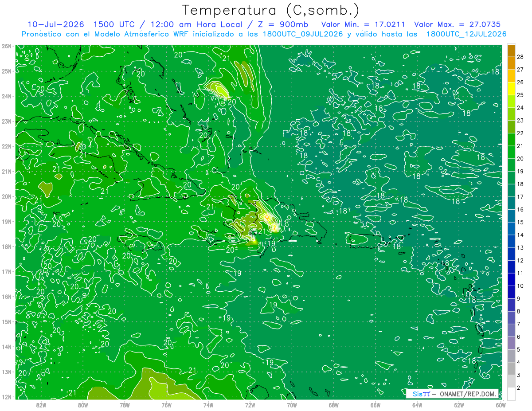Click color bar label 16
This screenshot has height=411, width=532.
[x=520, y=209]
